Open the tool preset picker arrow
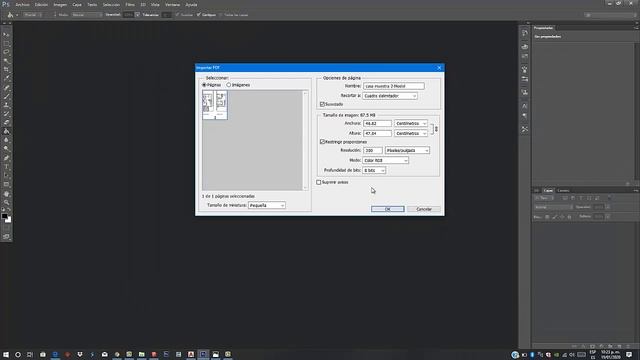Screen dimensions: 640x360 17,15
